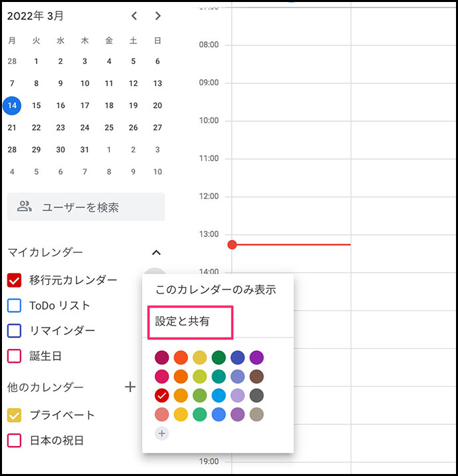Go to next month in mini calendar
Screen dimensions: 458x476
(158, 16)
